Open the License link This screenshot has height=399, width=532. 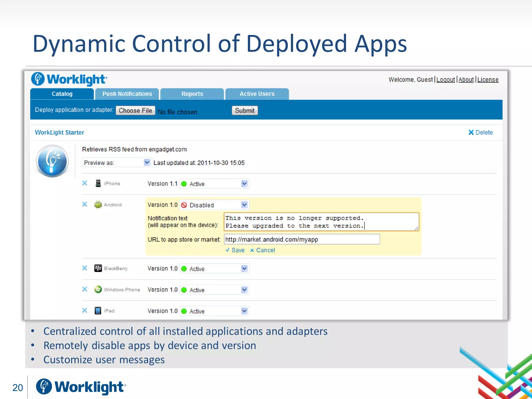point(488,80)
